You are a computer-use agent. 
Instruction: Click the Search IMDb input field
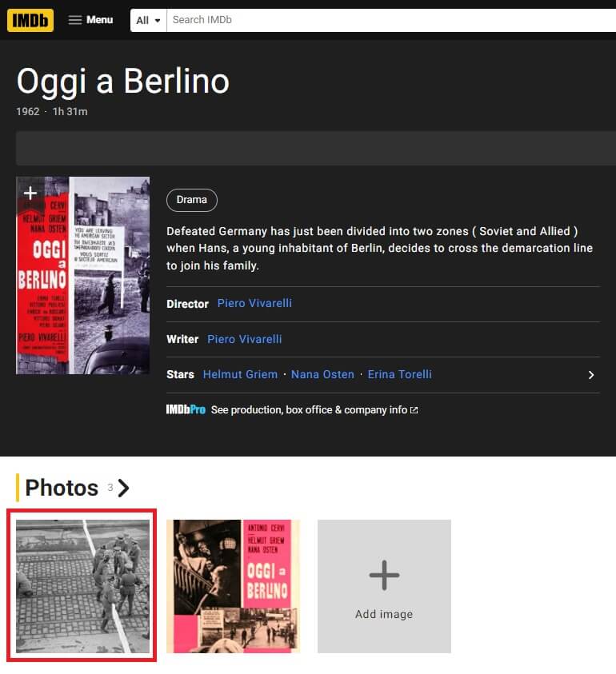point(384,20)
